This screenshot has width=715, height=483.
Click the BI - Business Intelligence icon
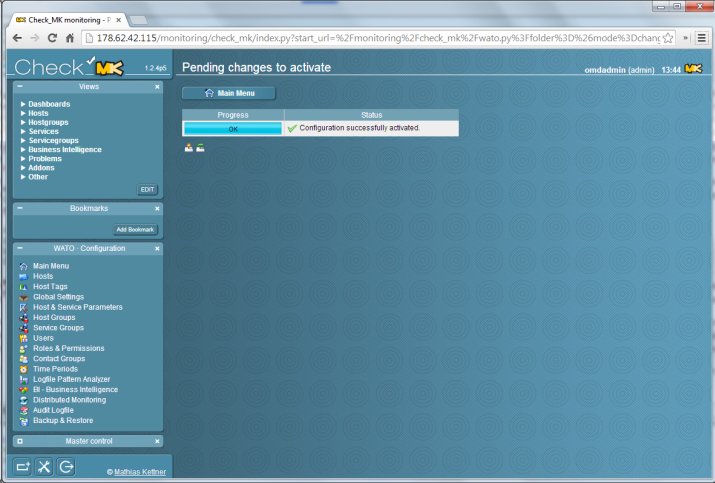tap(24, 390)
